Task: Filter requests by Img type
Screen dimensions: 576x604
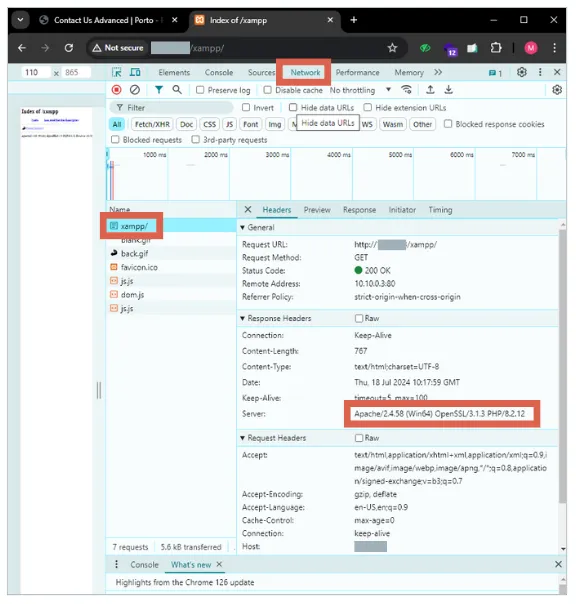Action: click(275, 124)
